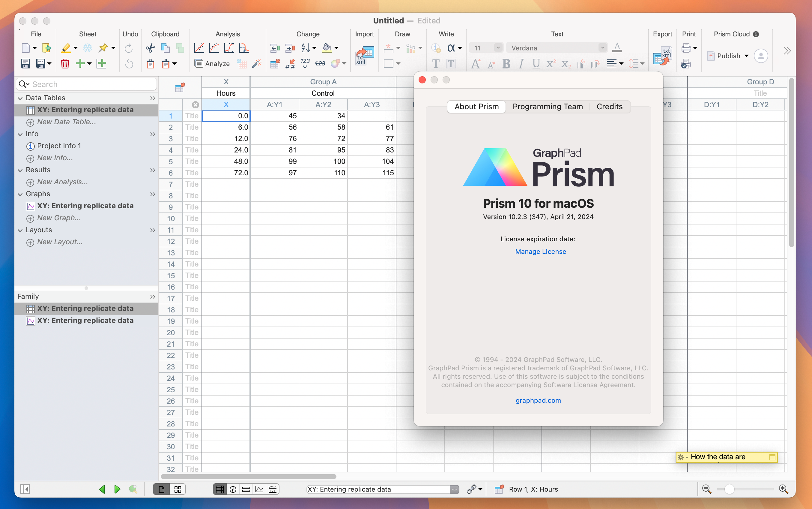Switch to the Credits tab
812x509 pixels.
[x=610, y=106]
